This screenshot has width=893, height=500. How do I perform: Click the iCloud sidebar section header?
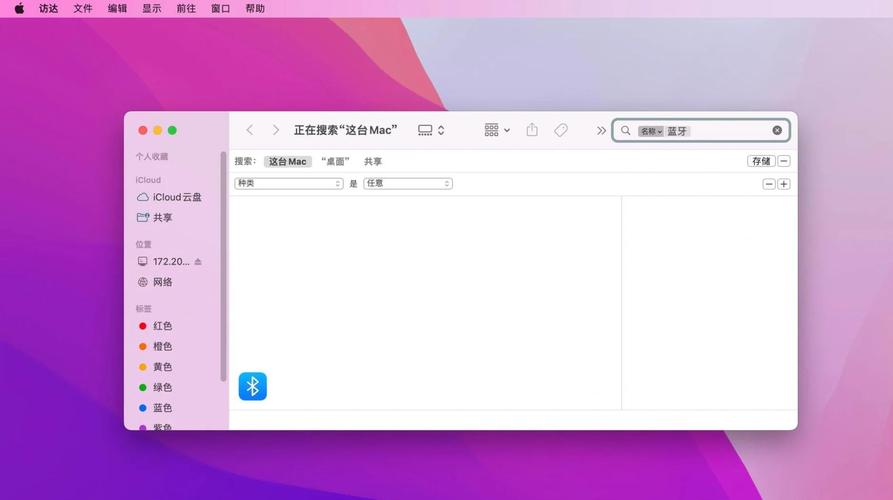click(x=148, y=180)
